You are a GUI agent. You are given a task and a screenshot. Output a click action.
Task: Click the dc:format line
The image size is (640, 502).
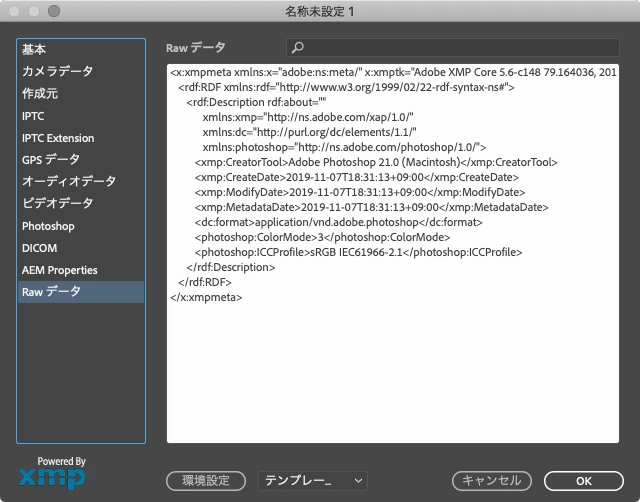click(338, 222)
